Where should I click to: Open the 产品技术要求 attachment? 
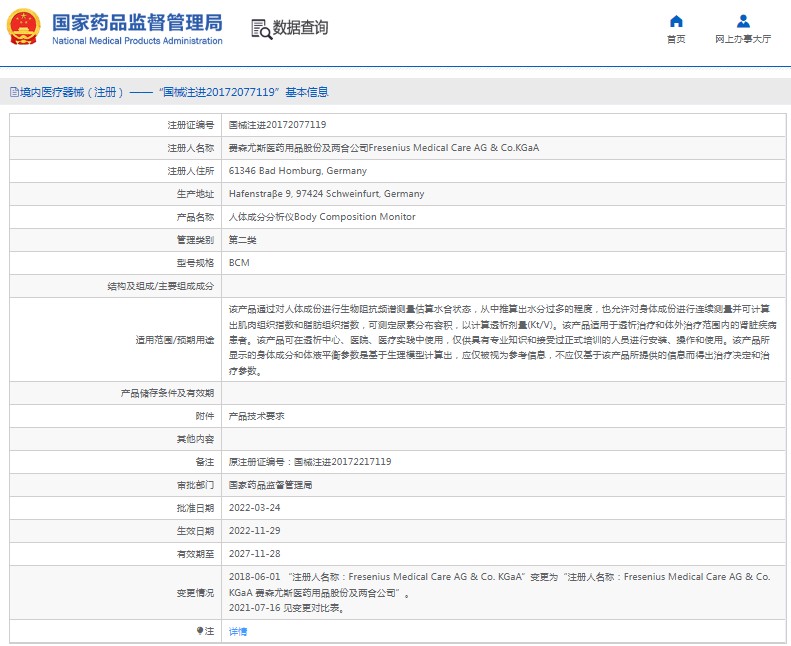256,416
